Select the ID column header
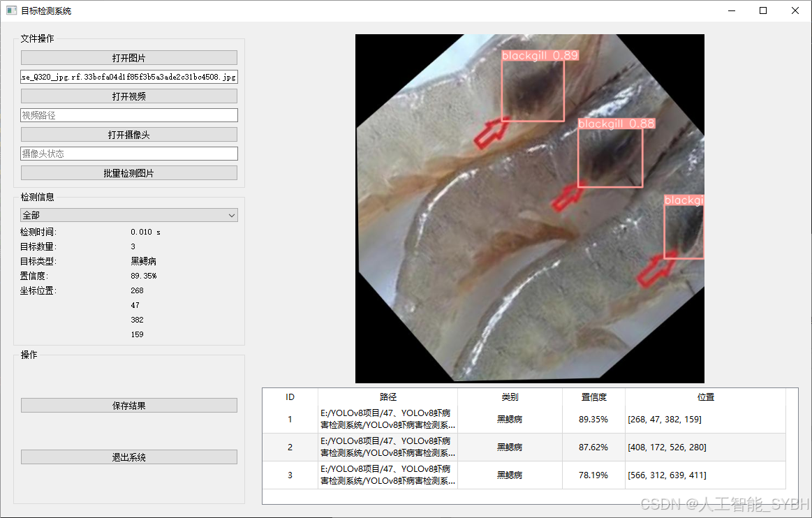The width and height of the screenshot is (812, 518). (x=290, y=397)
